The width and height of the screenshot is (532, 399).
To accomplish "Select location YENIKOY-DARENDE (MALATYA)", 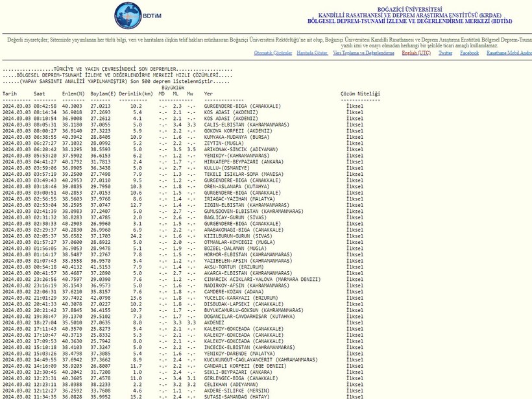I will [239, 354].
